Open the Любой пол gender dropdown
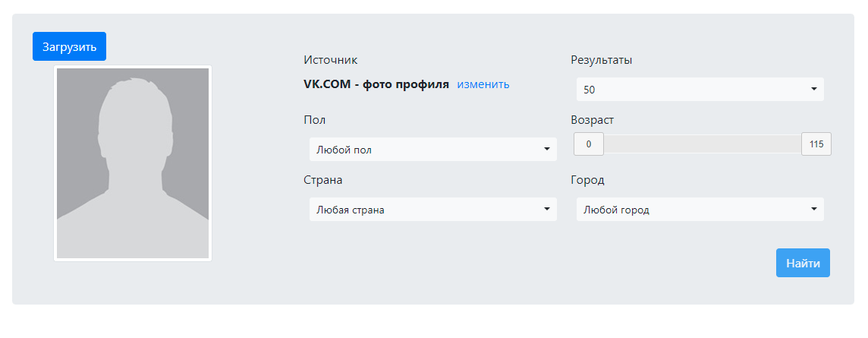868x338 pixels. [x=432, y=150]
